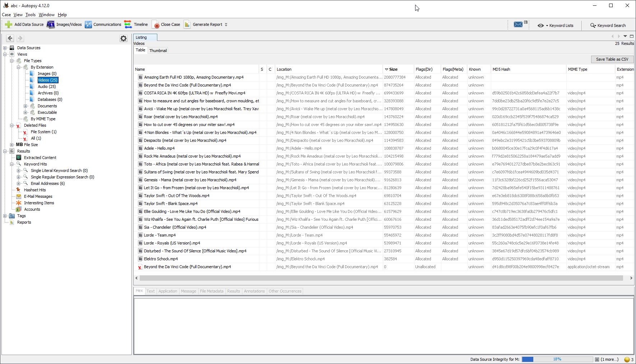Open the Communications viewer icon

(x=88, y=24)
